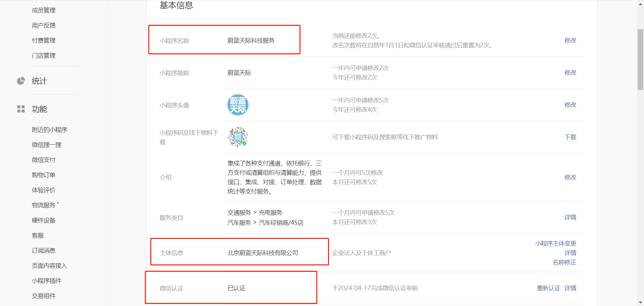The image size is (644, 306).
Task: Open 物流服务 in the sidebar
Action: (x=44, y=205)
